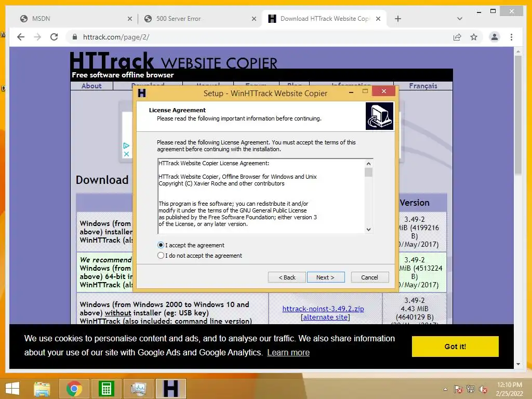Viewport: 532px width, 399px height.
Task: Open the tab search dropdown chevron
Action: click(459, 19)
